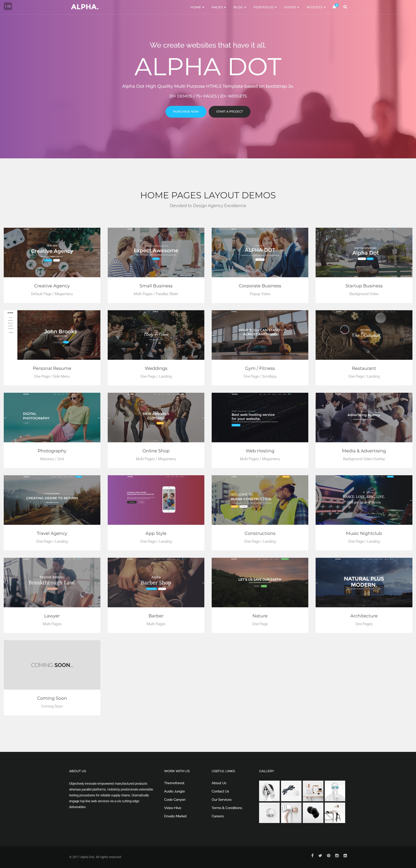Open the Twitter icon in footer
416x868 pixels.
320,855
